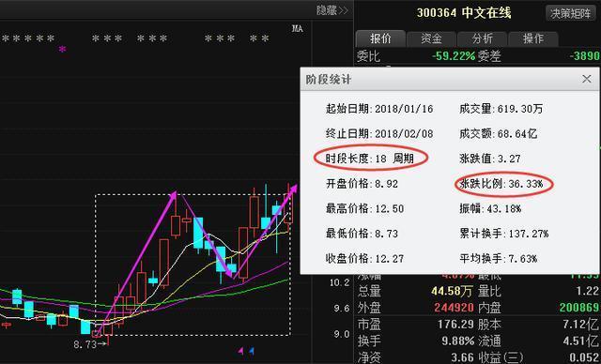Switch to the 分析 tab
Image resolution: width=601 pixels, height=364 pixels.
coord(482,38)
